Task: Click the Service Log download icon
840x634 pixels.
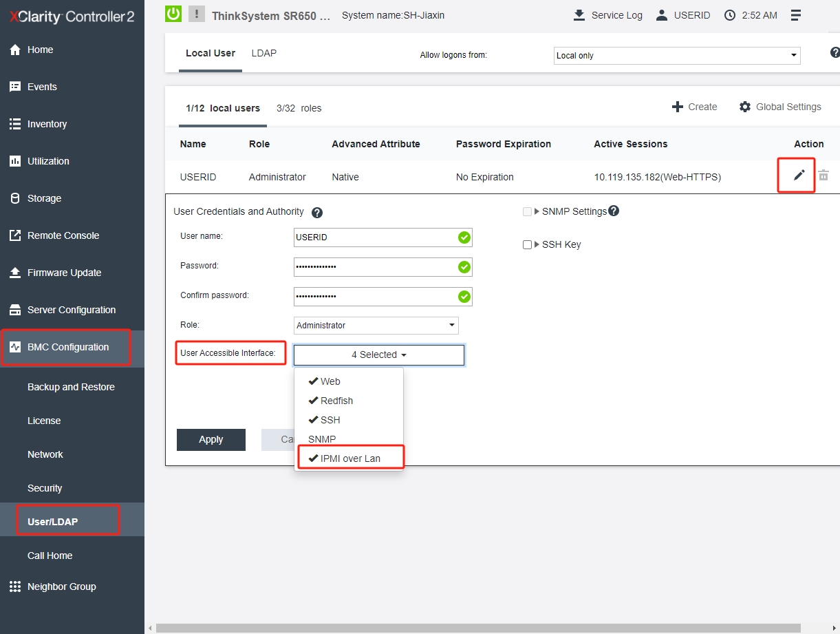Action: (x=579, y=15)
